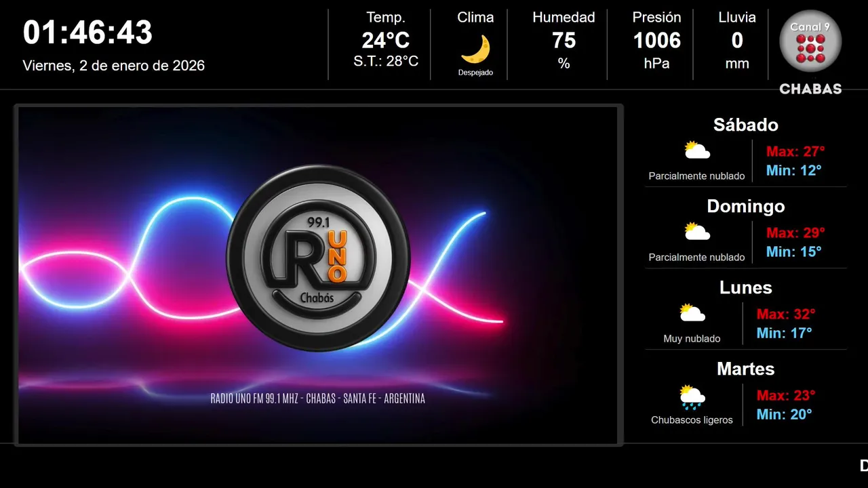This screenshot has height=488, width=868.
Task: Click the Lunes forecast heading
Action: 746,287
